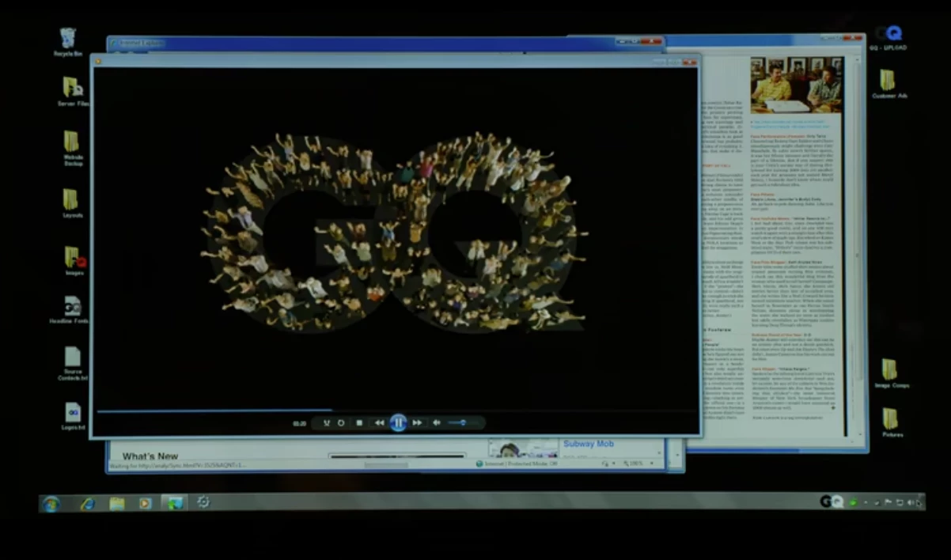This screenshot has height=560, width=951.
Task: Open the Pictures folder on desktop
Action: coord(892,422)
